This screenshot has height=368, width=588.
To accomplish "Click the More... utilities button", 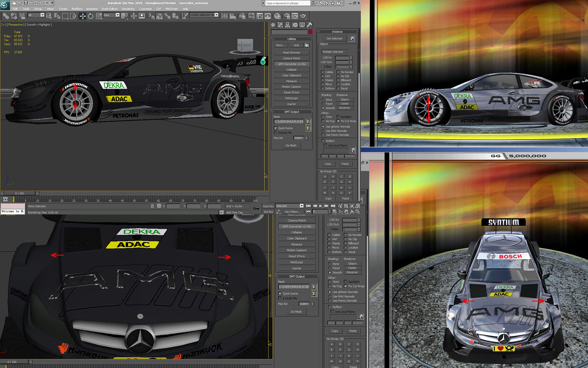I will [280, 45].
